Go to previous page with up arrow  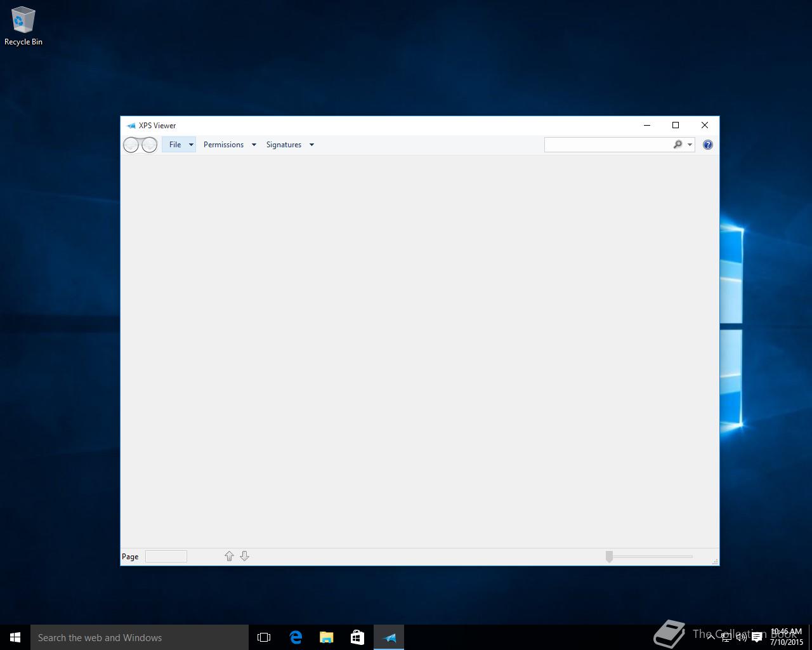click(229, 556)
